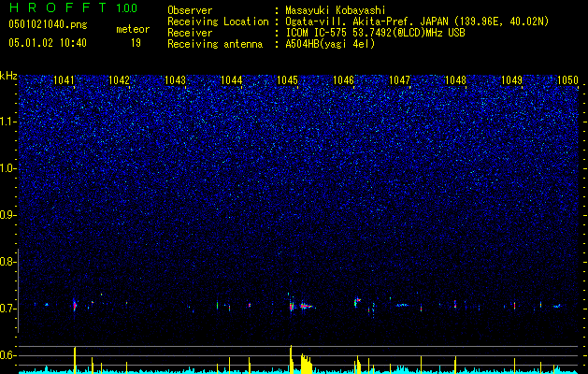Click the 1049 time axis marker
The width and height of the screenshot is (588, 374).
(x=511, y=80)
